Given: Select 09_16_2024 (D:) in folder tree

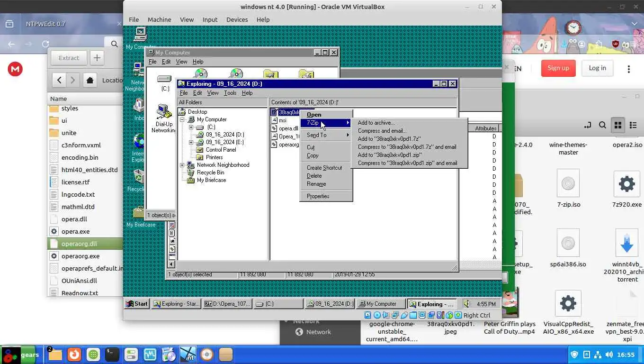Looking at the screenshot, I should pyautogui.click(x=225, y=135).
